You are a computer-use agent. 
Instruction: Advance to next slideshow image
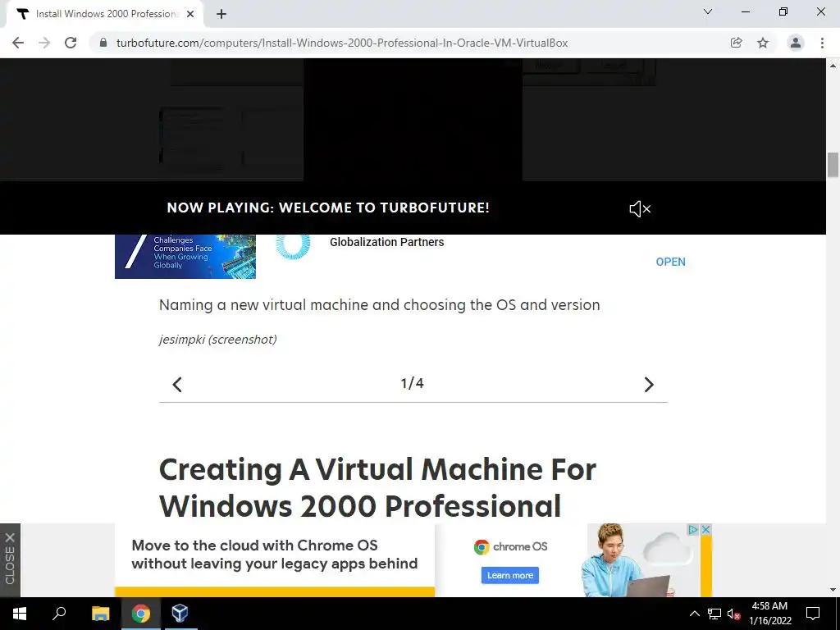pyautogui.click(x=649, y=385)
